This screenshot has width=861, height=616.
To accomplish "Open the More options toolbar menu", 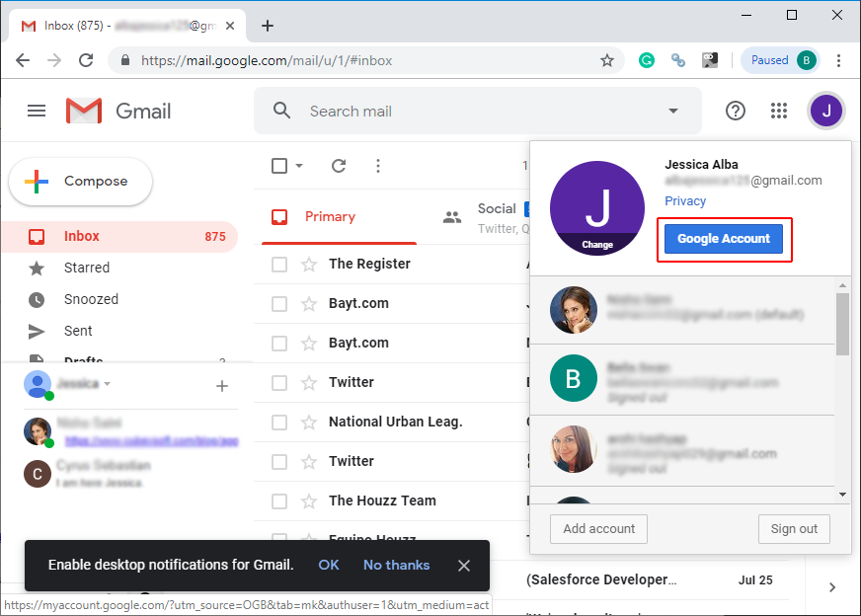I will 378,165.
